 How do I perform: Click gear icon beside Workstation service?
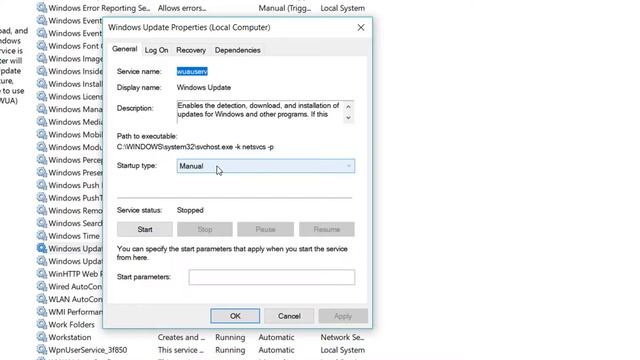[x=42, y=337]
